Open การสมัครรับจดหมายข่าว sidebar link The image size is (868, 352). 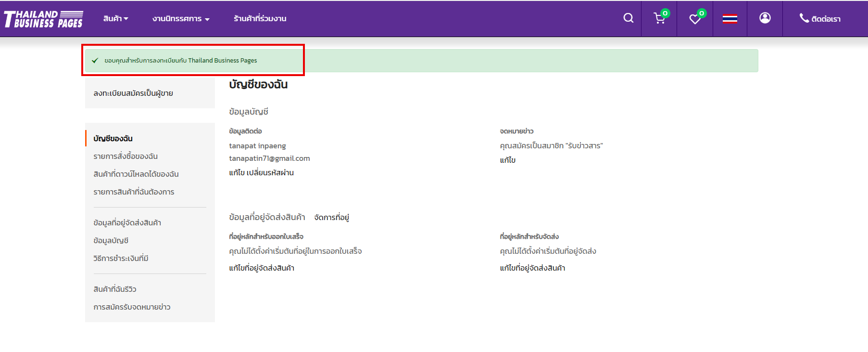(x=132, y=307)
